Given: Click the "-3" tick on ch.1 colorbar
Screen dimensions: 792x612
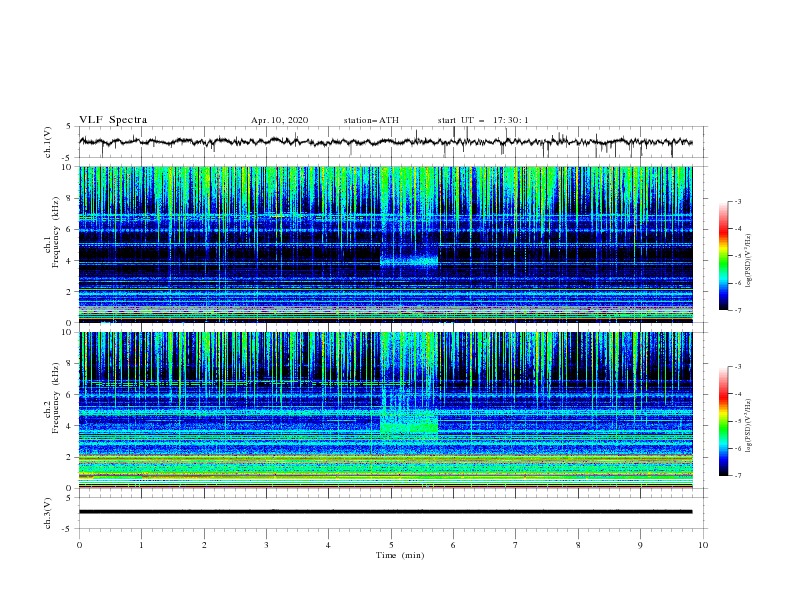Looking at the screenshot, I should (737, 202).
